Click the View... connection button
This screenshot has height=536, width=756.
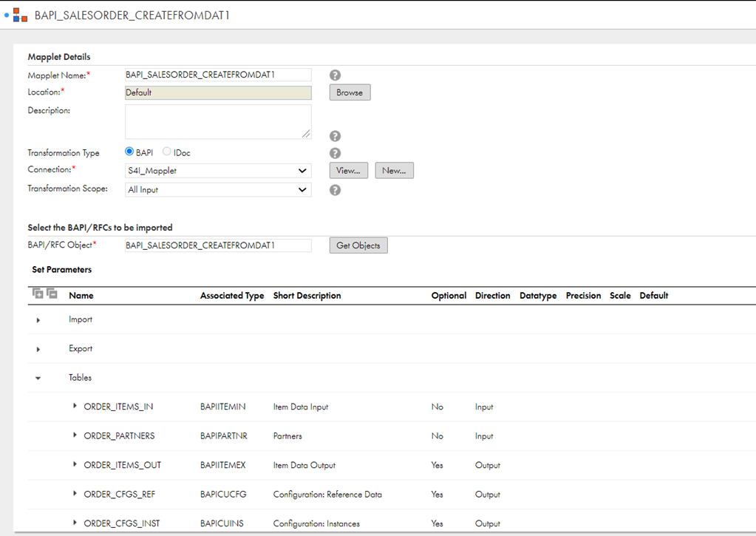pyautogui.click(x=349, y=170)
